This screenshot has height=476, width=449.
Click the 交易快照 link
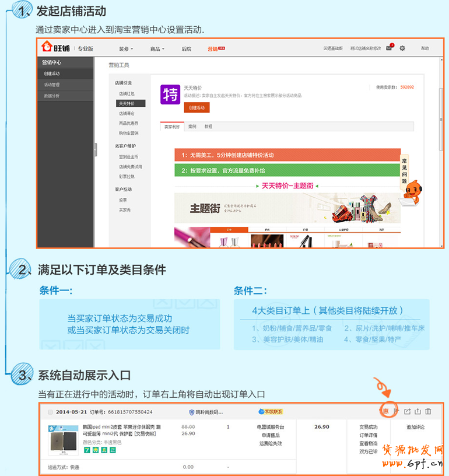pyautogui.click(x=145, y=434)
